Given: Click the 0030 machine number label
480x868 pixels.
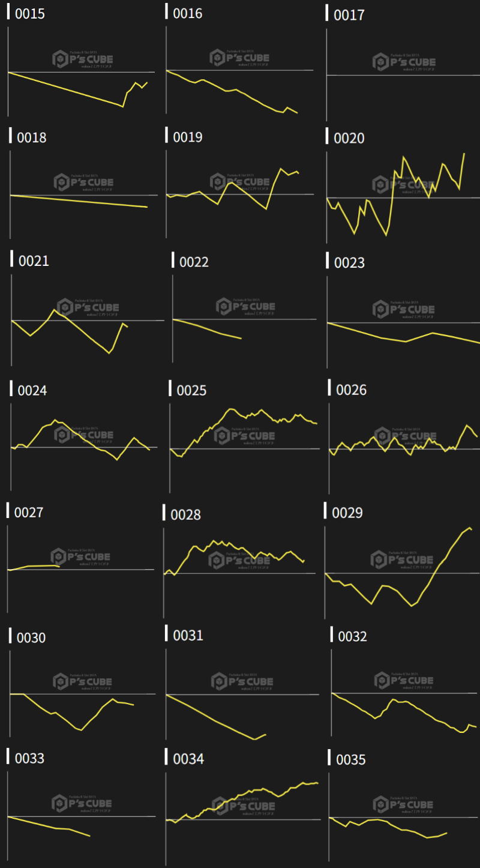Looking at the screenshot, I should pos(31,637).
